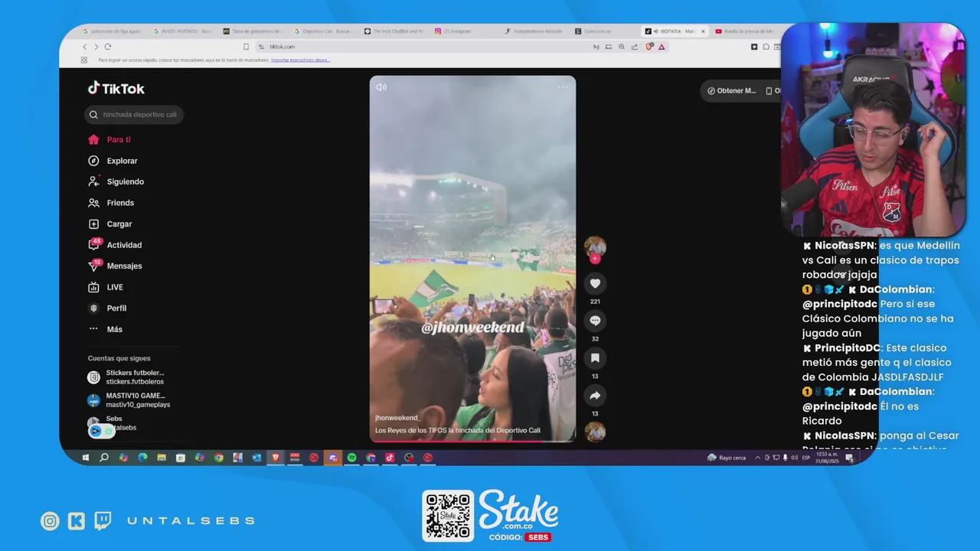Screen dimensions: 980x551
Task: Switch to the 'posiciones de liga aguila' tab
Action: pos(111,31)
